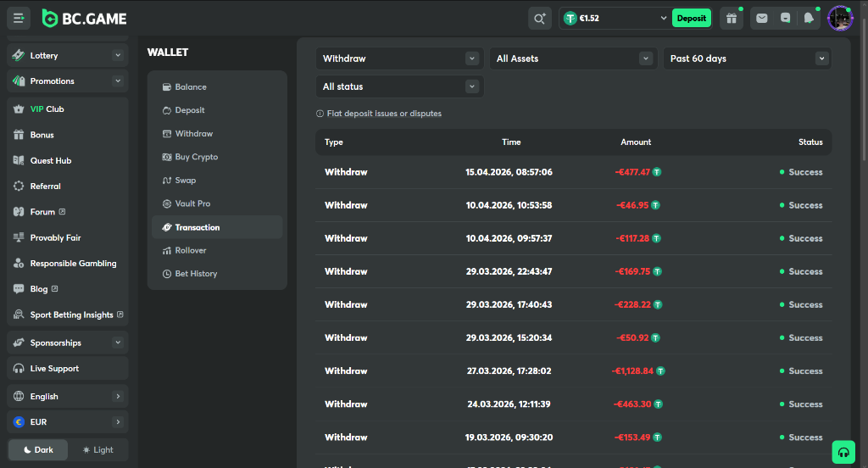This screenshot has width=868, height=468.
Task: Click the Bonus gift icon in sidebar
Action: tap(19, 135)
